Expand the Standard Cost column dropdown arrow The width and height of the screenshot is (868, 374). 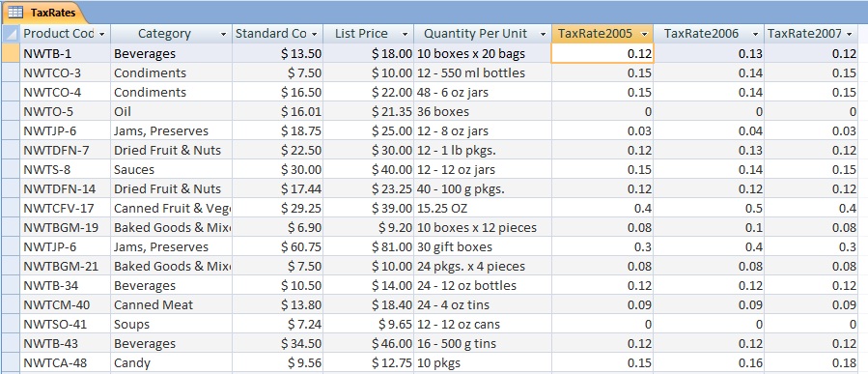[x=315, y=35]
